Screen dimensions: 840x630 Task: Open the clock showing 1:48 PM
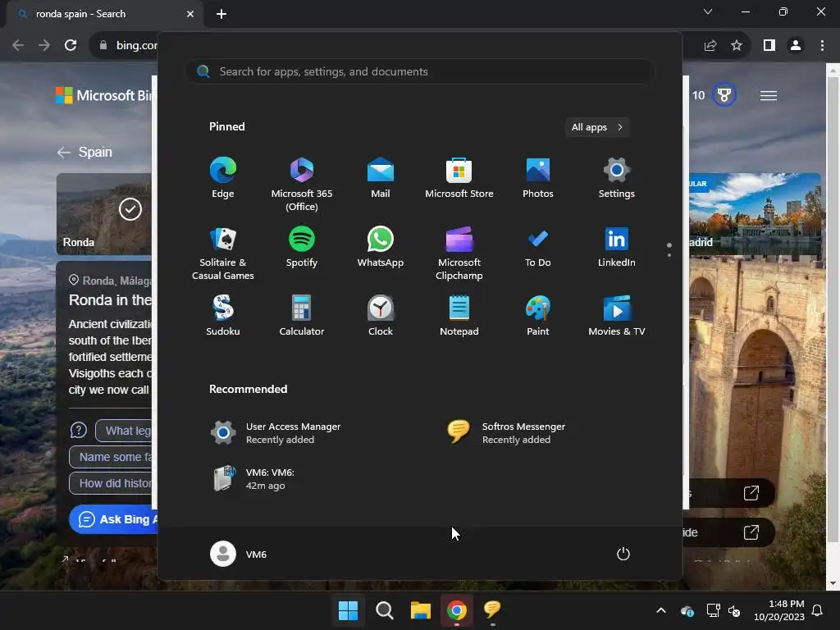coord(779,610)
